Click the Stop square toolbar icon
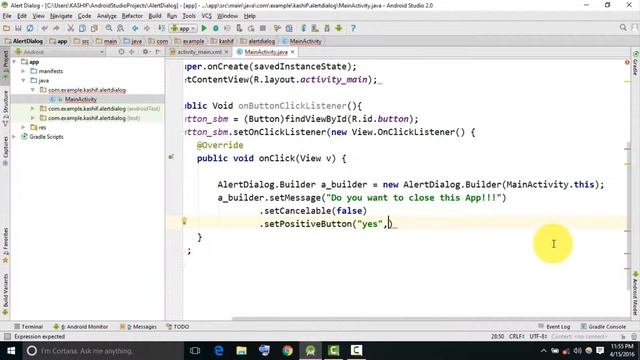 (263, 28)
